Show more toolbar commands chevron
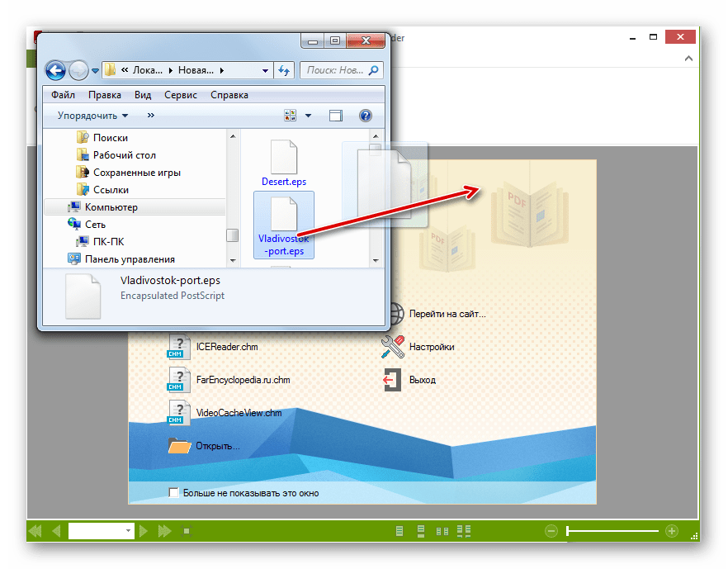Image resolution: width=728 pixels, height=569 pixels. (x=151, y=115)
